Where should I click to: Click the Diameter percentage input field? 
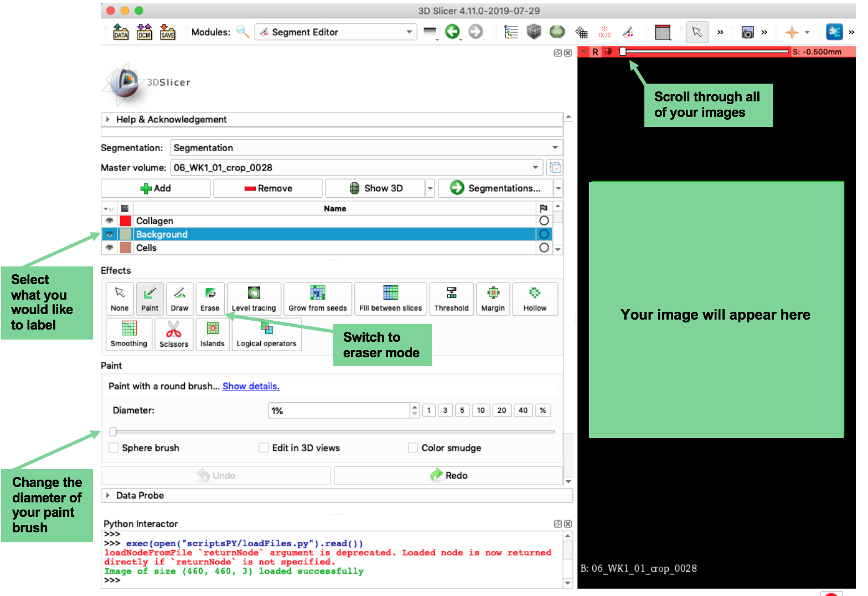(339, 410)
